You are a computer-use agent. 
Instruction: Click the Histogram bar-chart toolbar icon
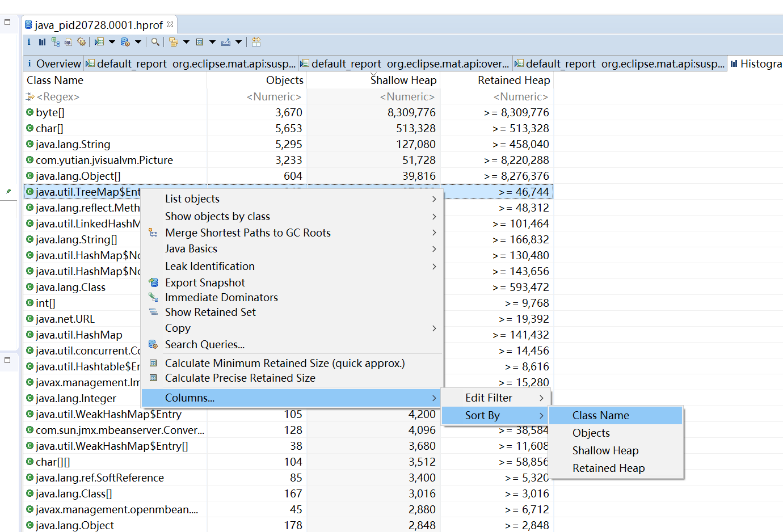42,42
